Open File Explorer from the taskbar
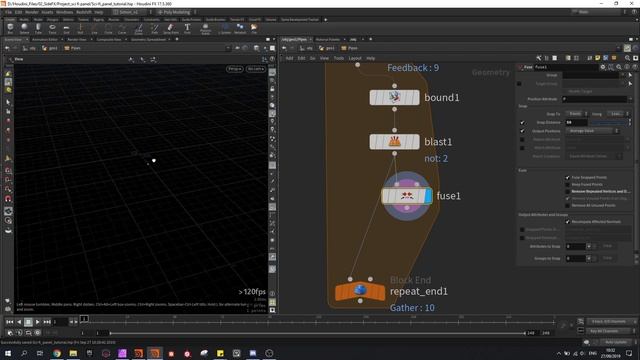 click(73, 353)
